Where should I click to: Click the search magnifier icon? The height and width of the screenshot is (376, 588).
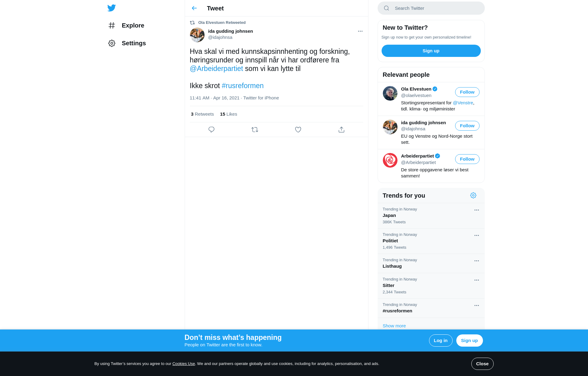(x=386, y=8)
